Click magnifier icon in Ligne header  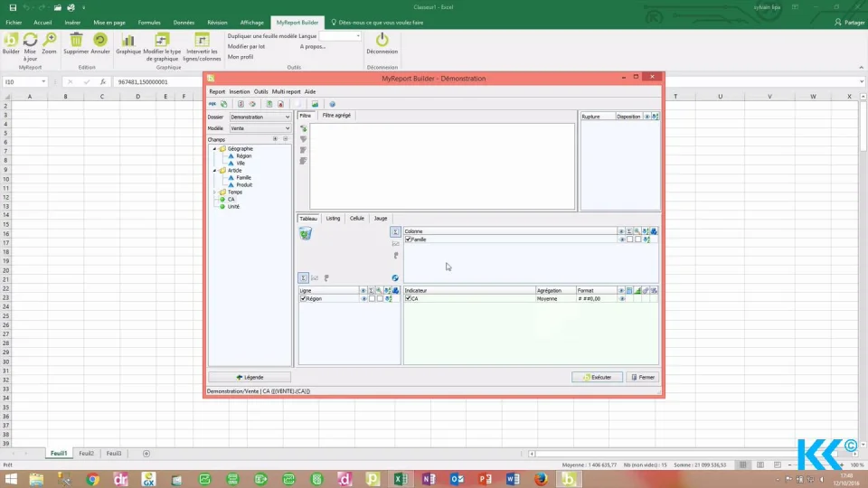click(x=379, y=290)
